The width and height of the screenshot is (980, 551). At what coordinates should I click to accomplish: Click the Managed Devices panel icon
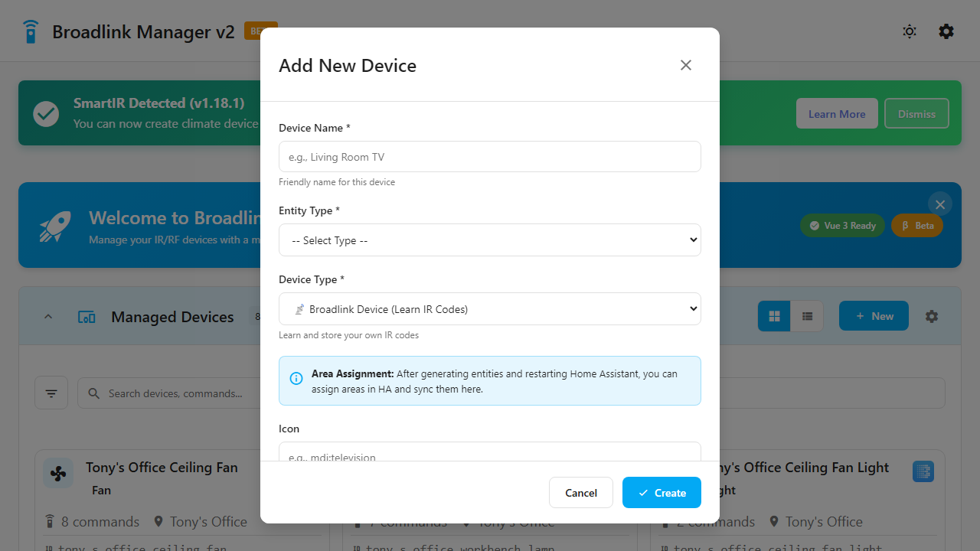87,317
